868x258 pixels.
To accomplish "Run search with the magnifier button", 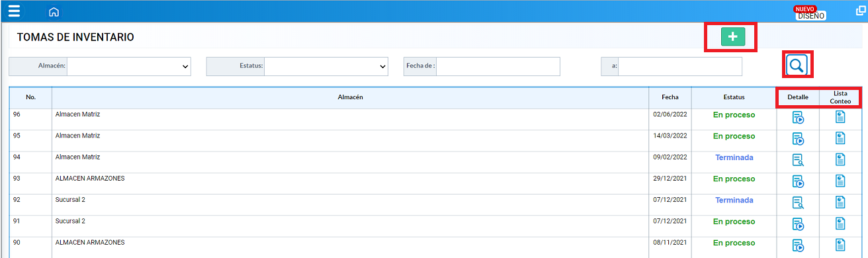I will pyautogui.click(x=797, y=65).
